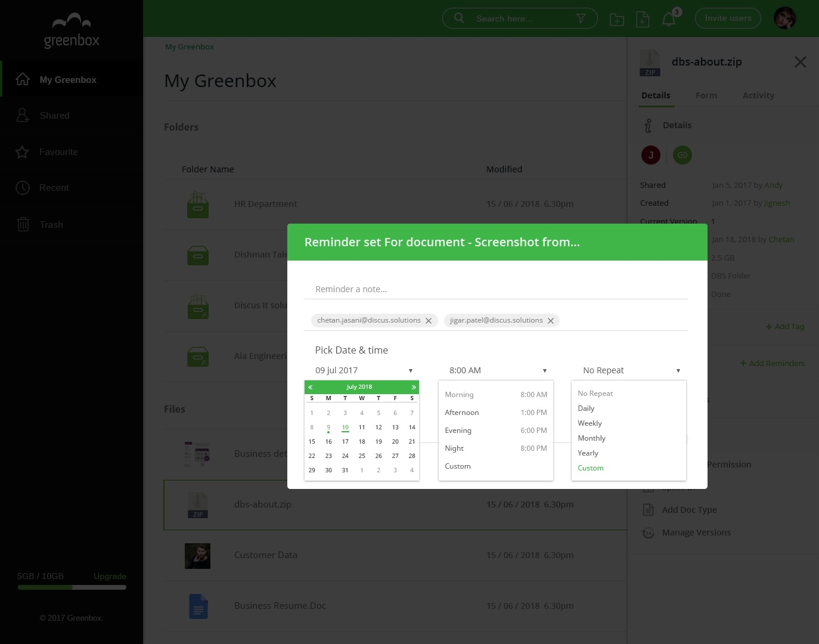
Task: Open HR Department folder icon
Action: (198, 205)
